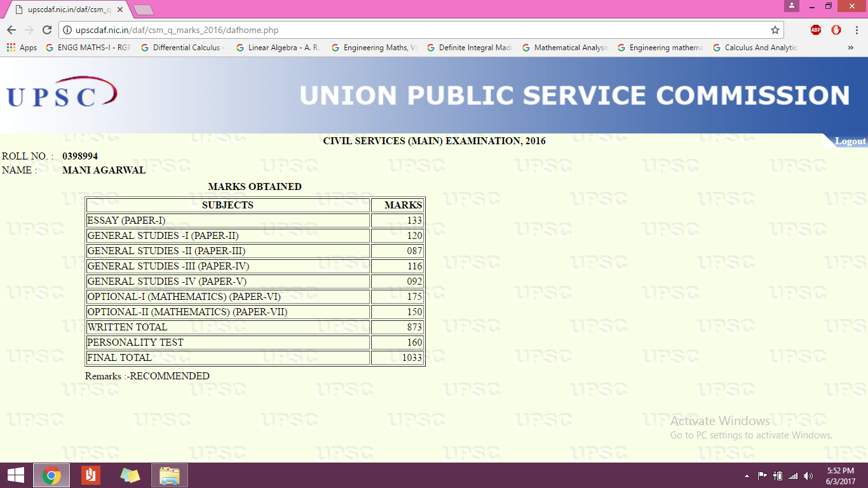Open the Windows Start menu
Viewport: 868px width, 488px height.
coord(15,475)
